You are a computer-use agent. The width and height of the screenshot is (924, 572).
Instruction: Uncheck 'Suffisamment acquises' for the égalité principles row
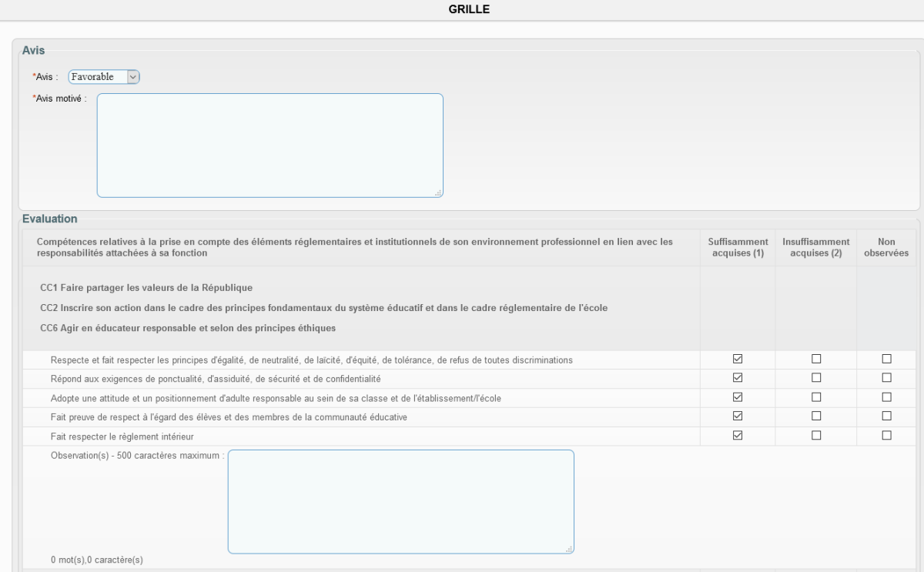[738, 359]
